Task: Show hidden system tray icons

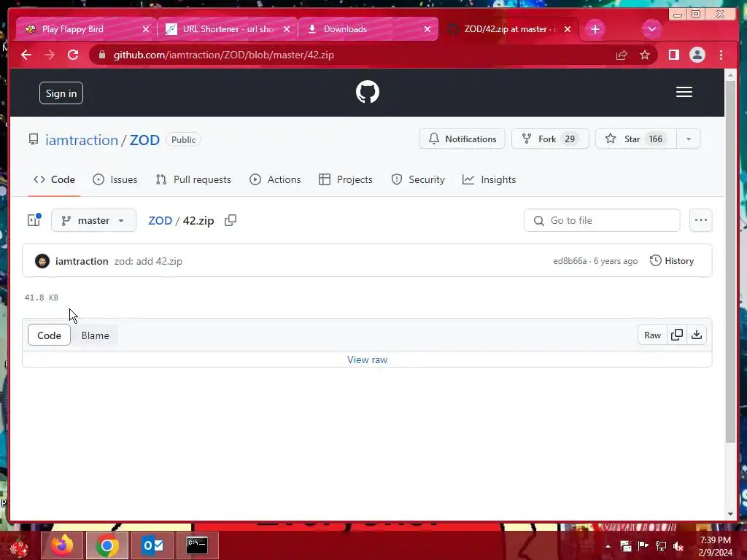Action: pyautogui.click(x=608, y=546)
